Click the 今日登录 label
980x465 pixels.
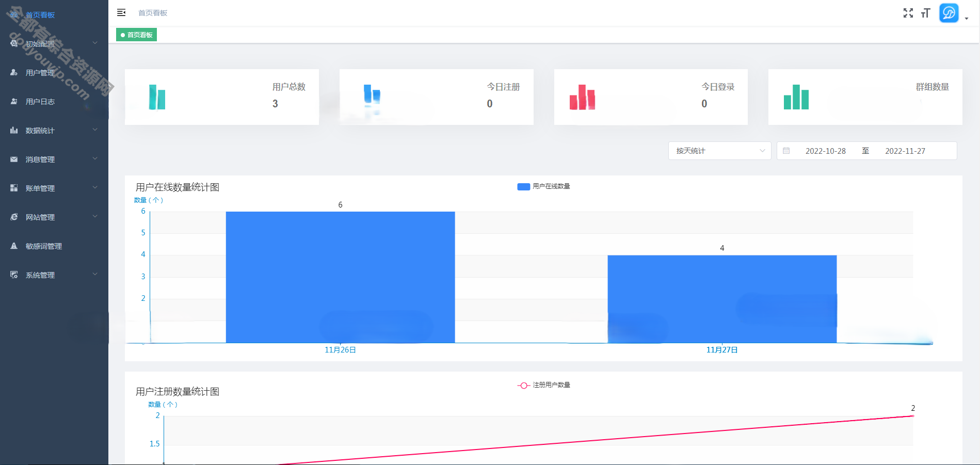(718, 87)
